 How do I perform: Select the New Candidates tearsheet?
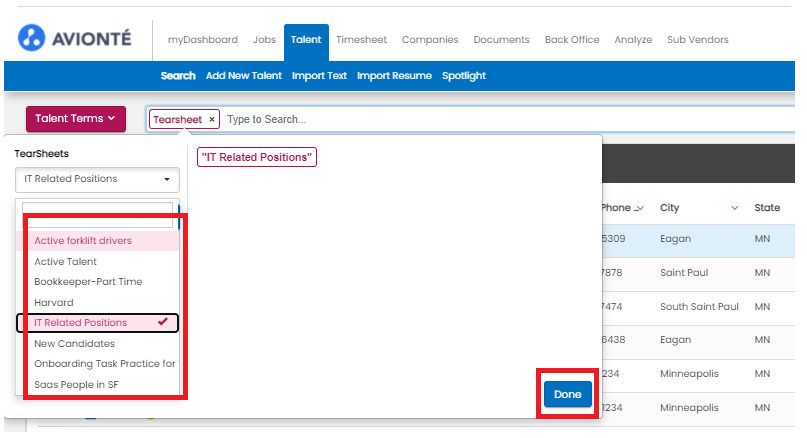point(97,343)
